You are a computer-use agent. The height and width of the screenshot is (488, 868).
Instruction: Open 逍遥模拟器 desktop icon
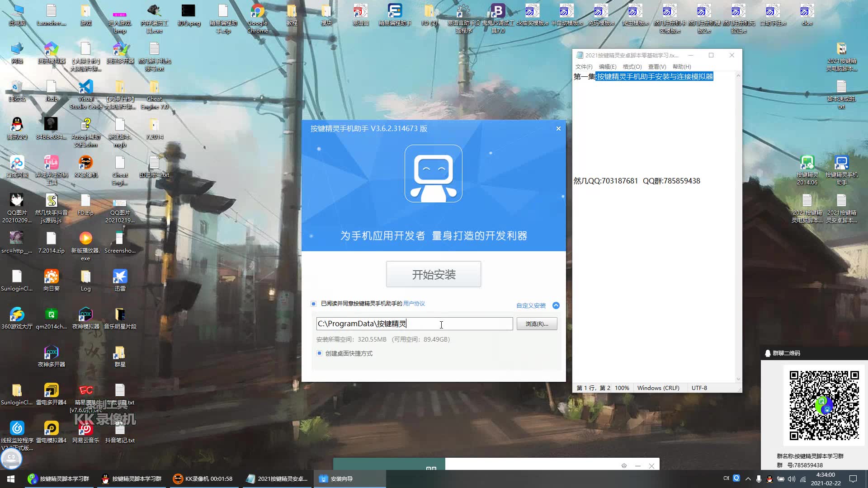[x=52, y=52]
